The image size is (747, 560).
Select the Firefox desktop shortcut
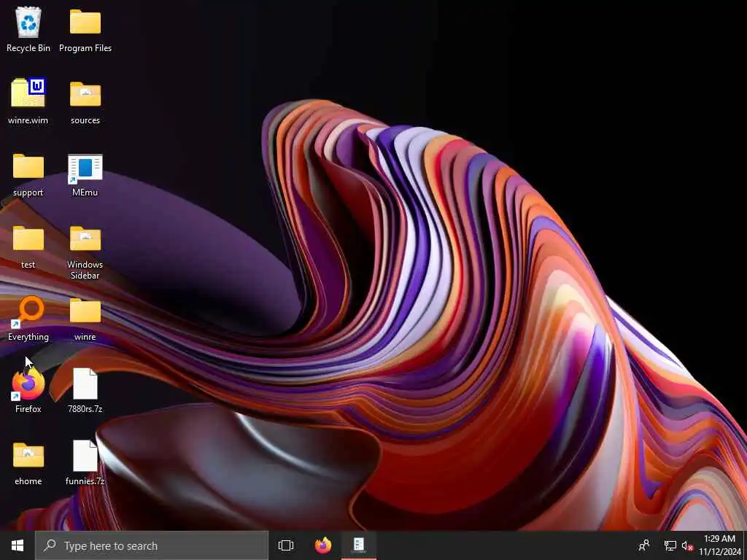(28, 391)
